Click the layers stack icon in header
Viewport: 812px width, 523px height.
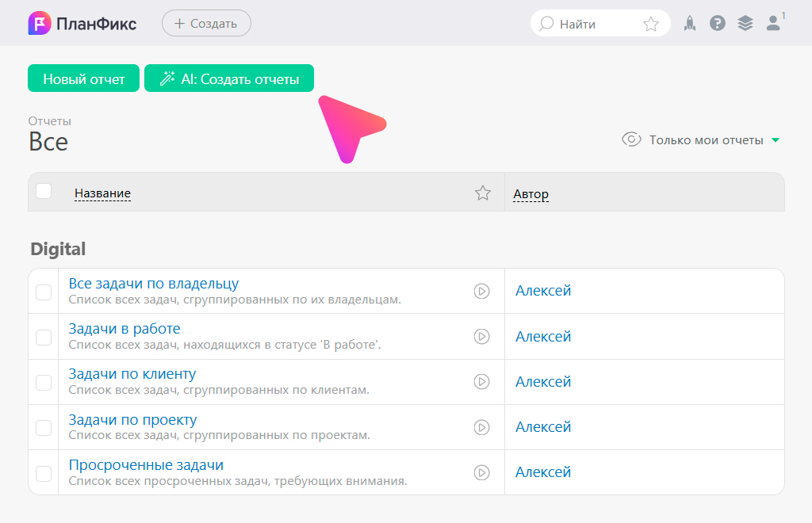[x=745, y=24]
